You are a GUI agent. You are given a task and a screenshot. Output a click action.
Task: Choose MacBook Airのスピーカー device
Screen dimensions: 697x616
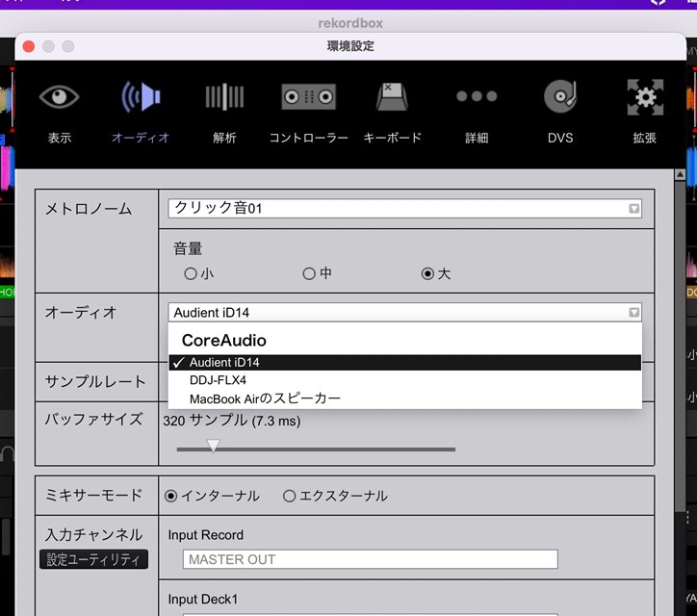pyautogui.click(x=404, y=398)
